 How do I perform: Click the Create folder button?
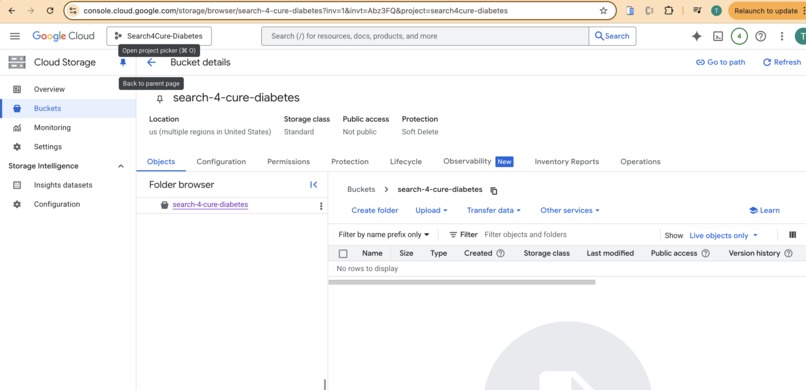tap(375, 210)
